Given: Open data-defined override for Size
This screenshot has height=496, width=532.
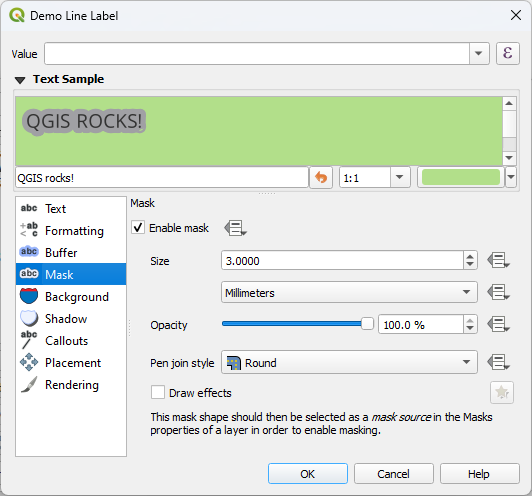Looking at the screenshot, I should (x=498, y=261).
